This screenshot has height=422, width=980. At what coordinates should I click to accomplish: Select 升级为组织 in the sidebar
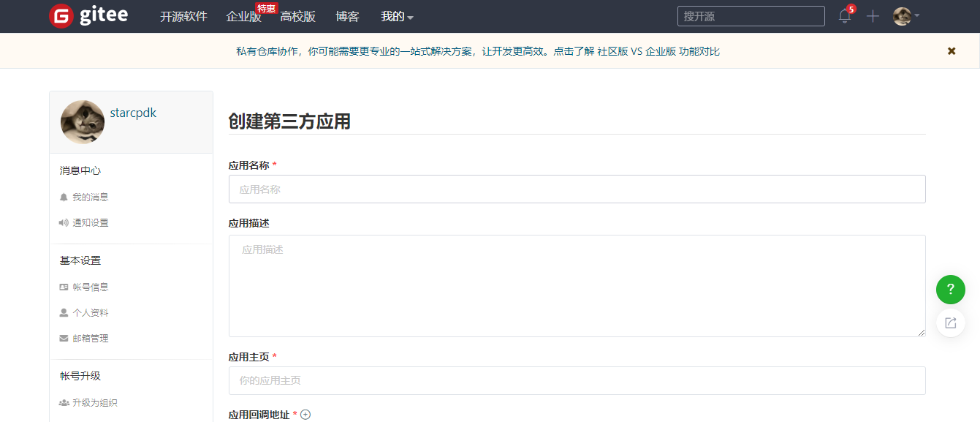[x=94, y=403]
